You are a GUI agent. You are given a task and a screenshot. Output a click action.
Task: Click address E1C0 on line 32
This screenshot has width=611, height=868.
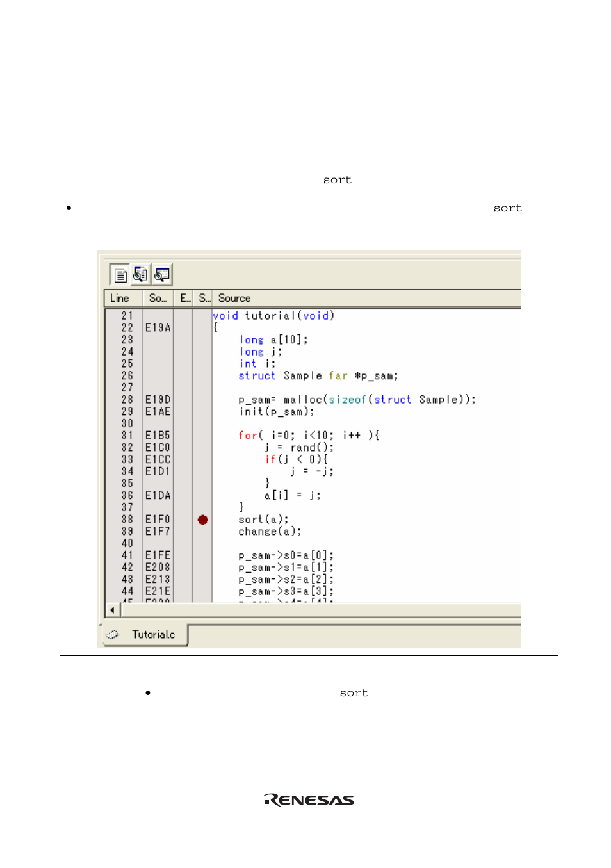pyautogui.click(x=158, y=448)
